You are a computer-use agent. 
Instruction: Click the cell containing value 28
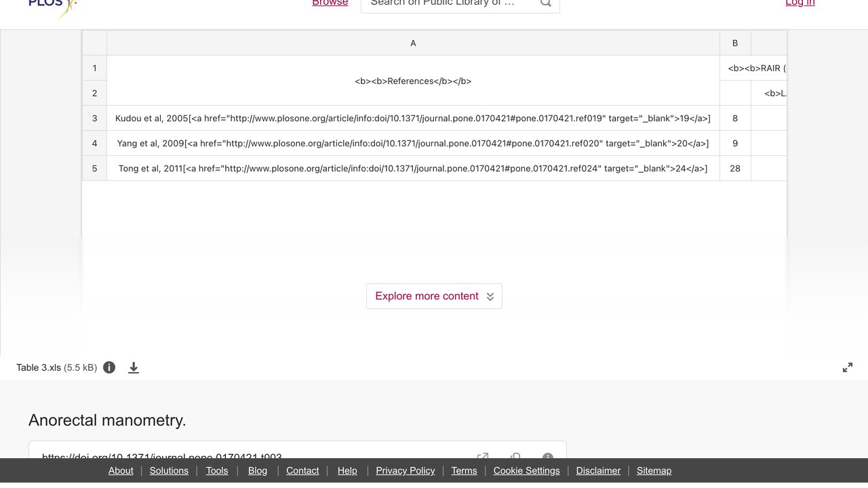[735, 168]
